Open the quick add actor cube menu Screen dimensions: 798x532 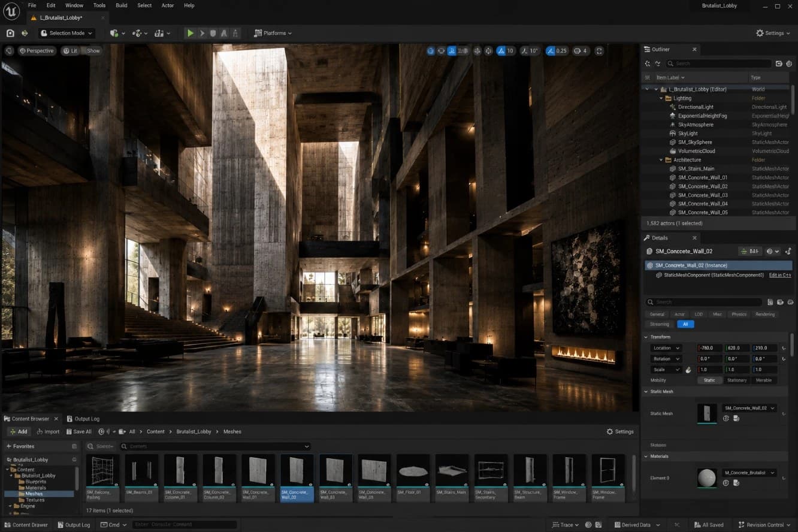(x=117, y=33)
